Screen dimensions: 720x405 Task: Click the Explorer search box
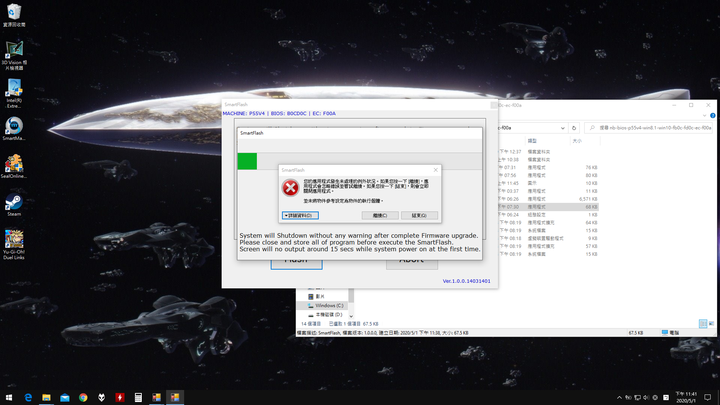pyautogui.click(x=648, y=128)
